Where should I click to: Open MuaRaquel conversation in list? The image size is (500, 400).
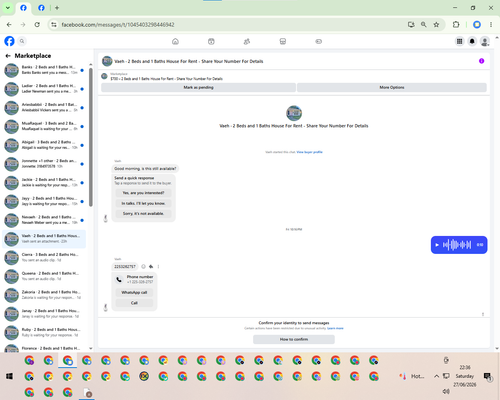tap(44, 126)
